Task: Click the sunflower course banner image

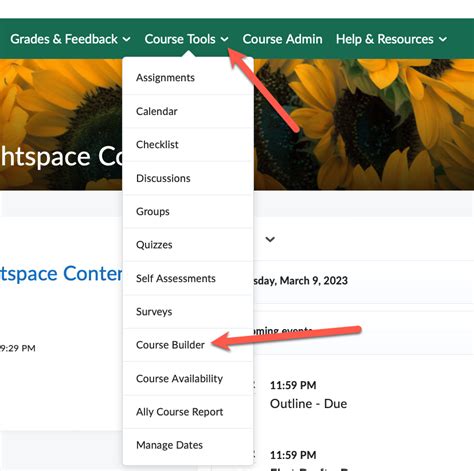Action: 363,124
